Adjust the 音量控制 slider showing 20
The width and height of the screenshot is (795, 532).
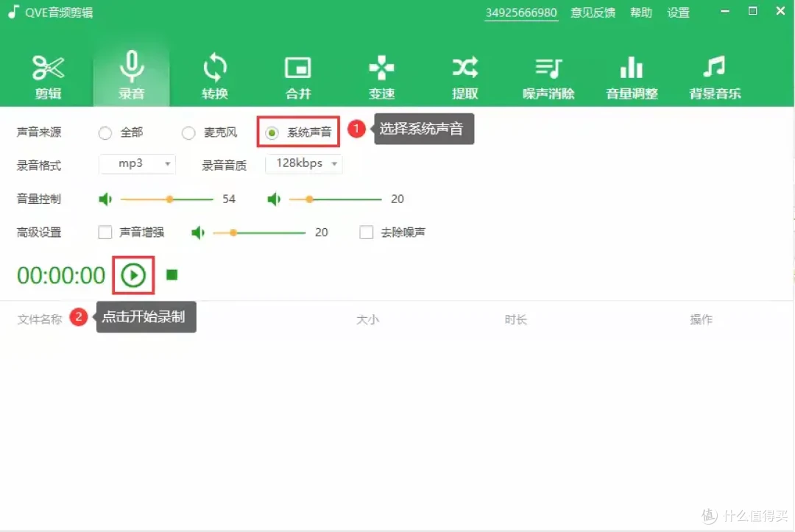(x=335, y=199)
